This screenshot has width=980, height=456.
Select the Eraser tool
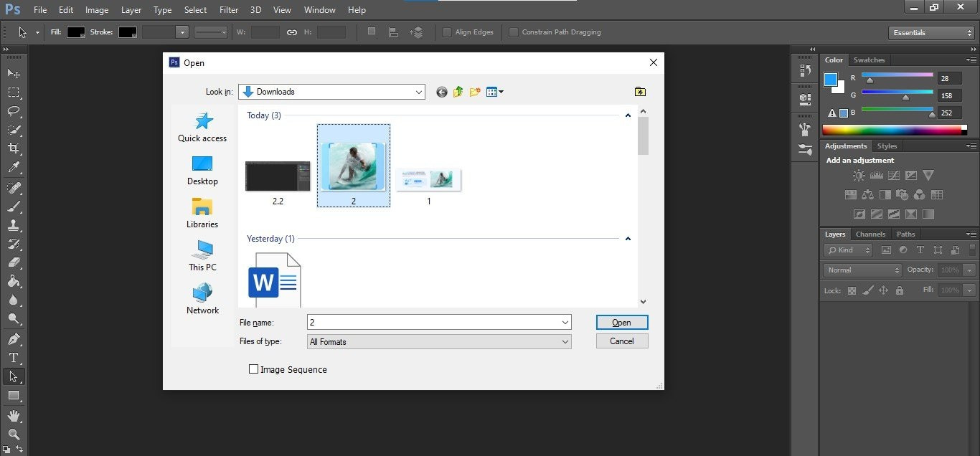14,262
